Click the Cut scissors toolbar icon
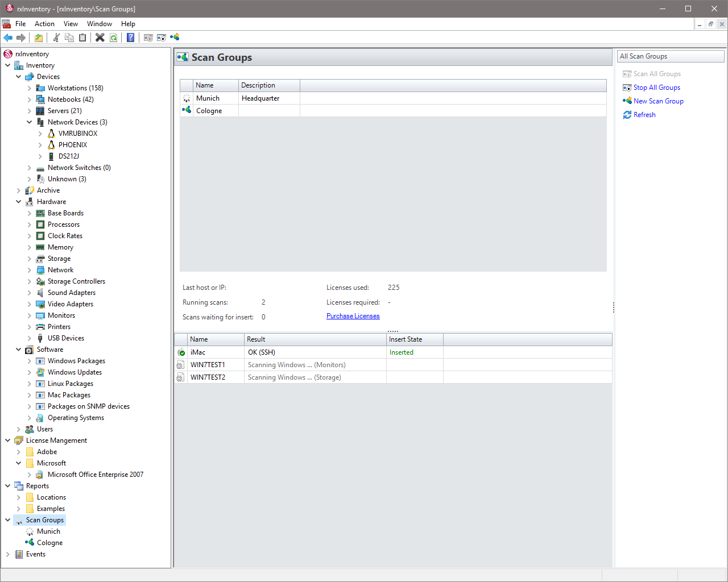The image size is (728, 582). [56, 38]
